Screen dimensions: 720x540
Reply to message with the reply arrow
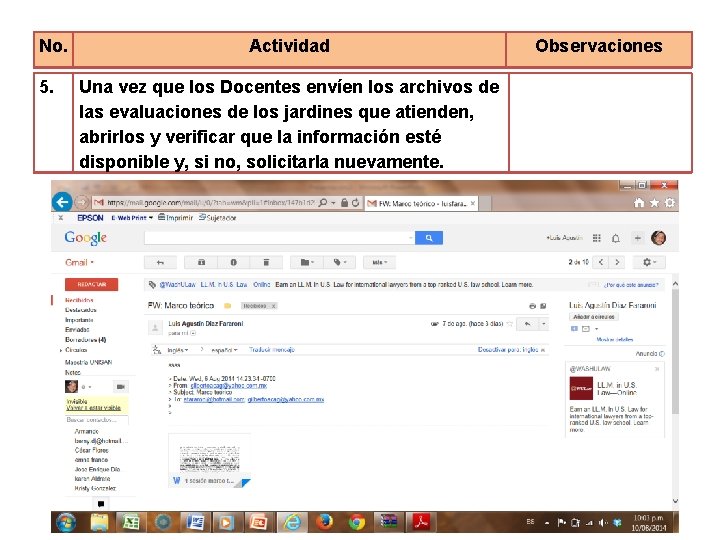(x=528, y=324)
